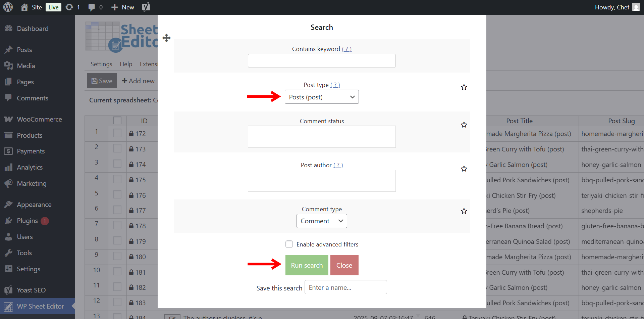Open the Post author selector field
The width and height of the screenshot is (644, 319).
pos(322,181)
